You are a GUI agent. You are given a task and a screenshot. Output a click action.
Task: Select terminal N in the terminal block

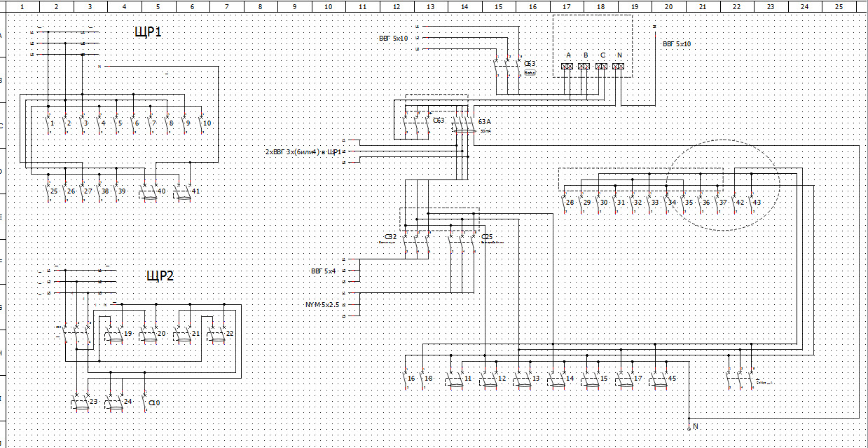(x=619, y=66)
